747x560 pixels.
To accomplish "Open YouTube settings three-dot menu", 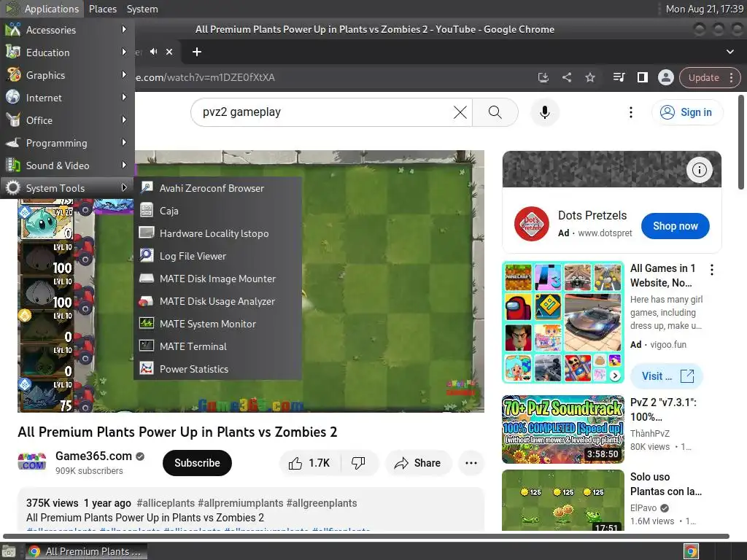I will point(631,112).
